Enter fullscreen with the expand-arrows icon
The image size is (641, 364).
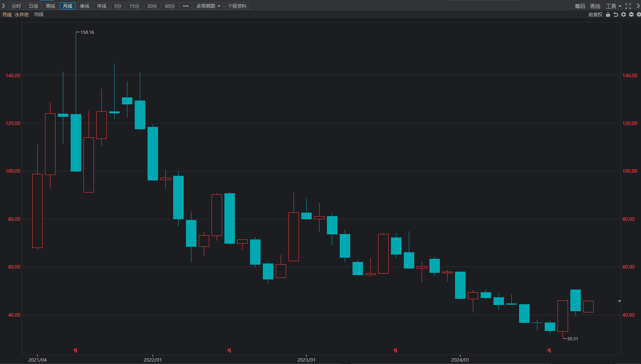click(628, 6)
